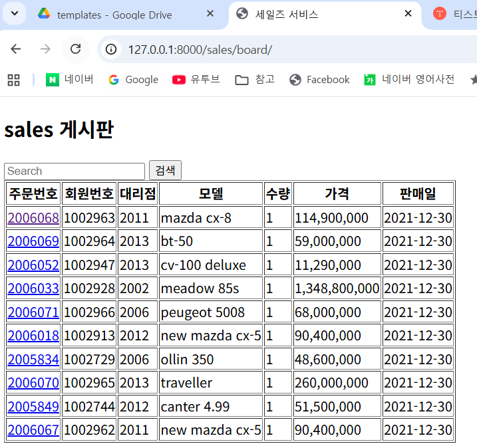Select the 수량 column header
The image size is (477, 448).
pyautogui.click(x=277, y=193)
